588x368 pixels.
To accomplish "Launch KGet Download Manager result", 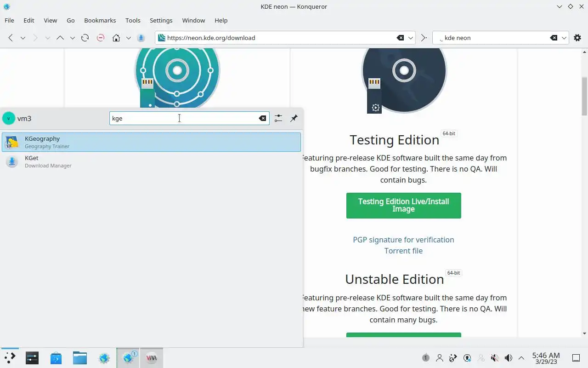I will [x=152, y=161].
